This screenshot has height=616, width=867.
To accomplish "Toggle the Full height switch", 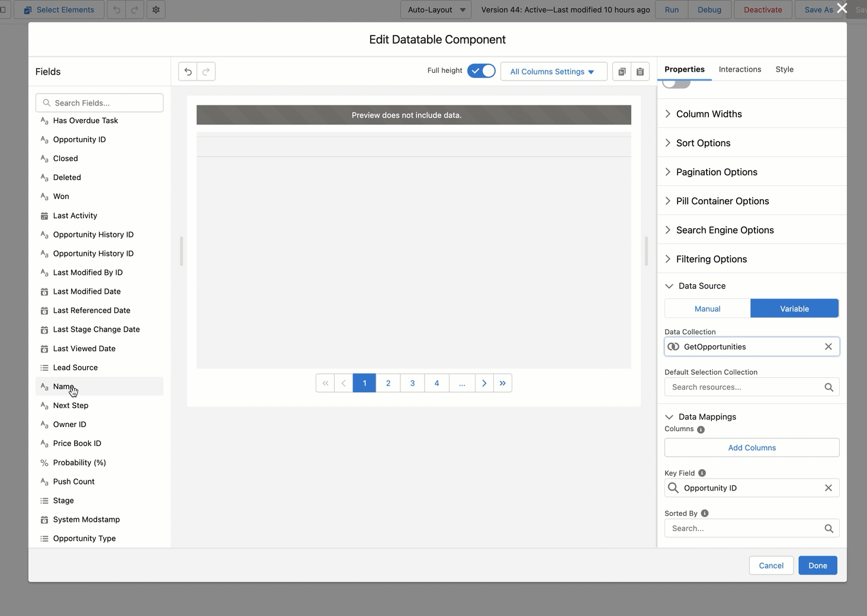I will pos(481,71).
